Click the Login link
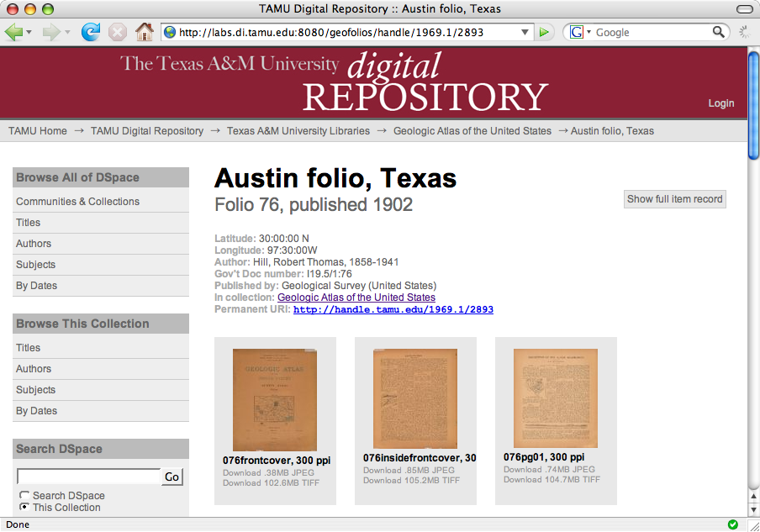This screenshot has width=760, height=532. pyautogui.click(x=721, y=103)
